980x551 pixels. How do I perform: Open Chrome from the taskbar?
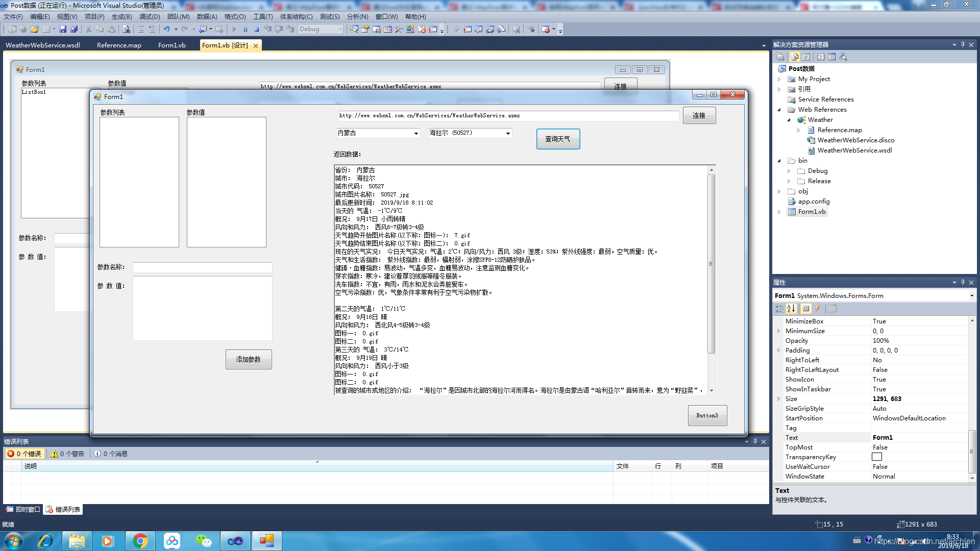[140, 541]
